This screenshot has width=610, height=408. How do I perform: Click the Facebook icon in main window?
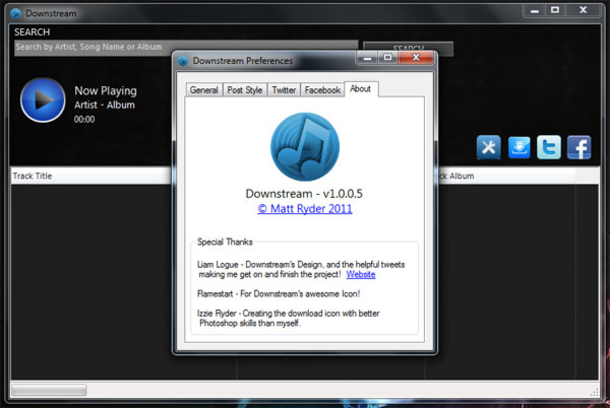[x=579, y=147]
